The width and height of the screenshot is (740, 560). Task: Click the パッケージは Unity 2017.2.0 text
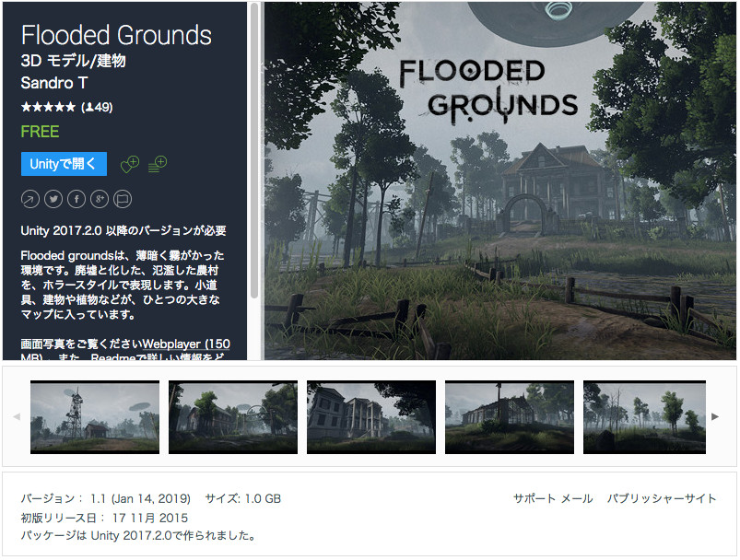(138, 536)
